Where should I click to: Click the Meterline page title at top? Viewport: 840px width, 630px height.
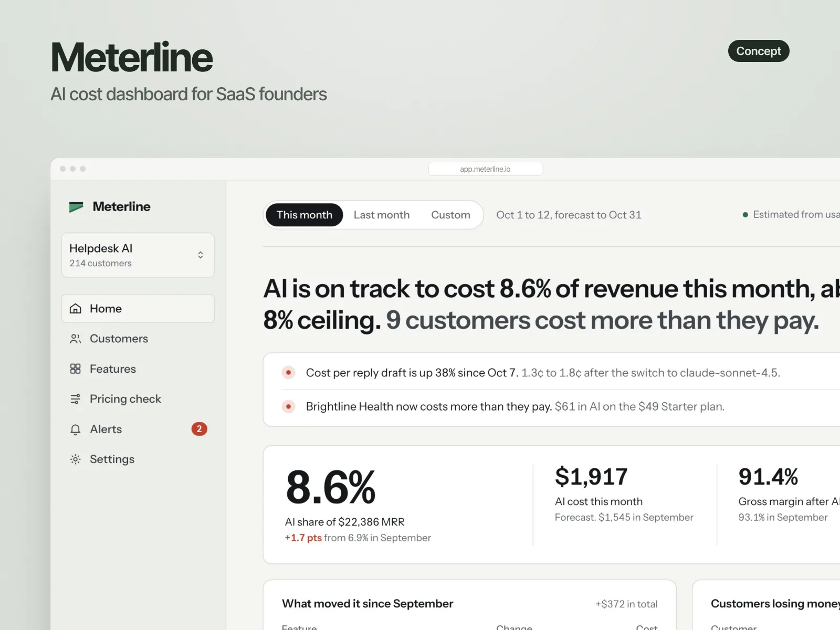coord(132,57)
